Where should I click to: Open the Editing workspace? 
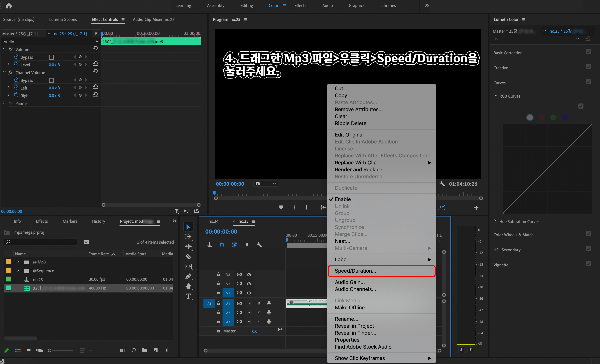(x=246, y=5)
